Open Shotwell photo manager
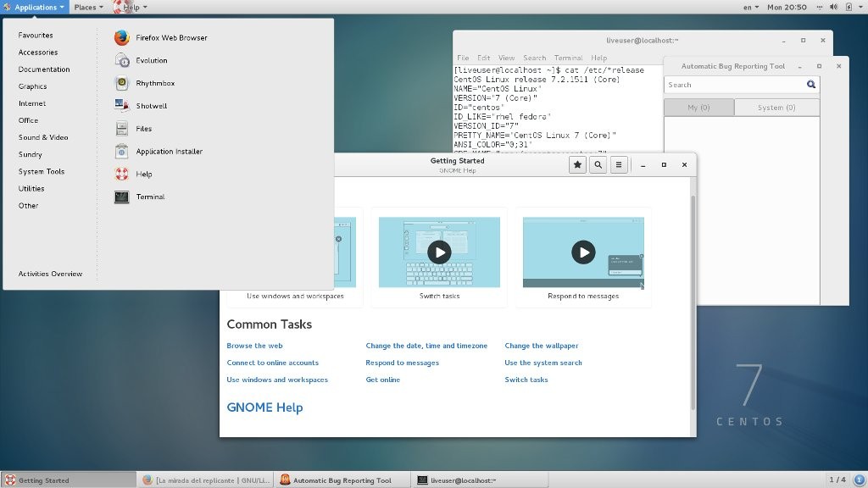868x488 pixels. [141, 106]
